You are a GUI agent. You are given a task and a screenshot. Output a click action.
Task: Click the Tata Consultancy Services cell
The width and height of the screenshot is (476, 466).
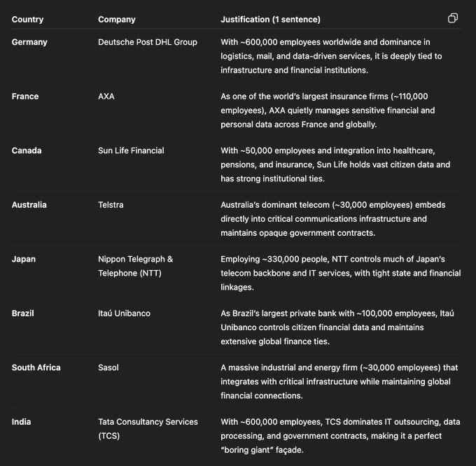pyautogui.click(x=148, y=429)
